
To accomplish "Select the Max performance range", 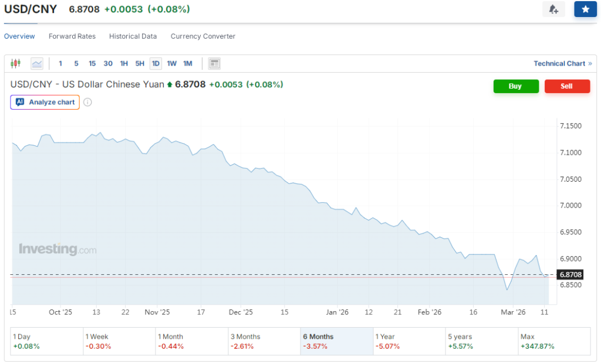I will (554, 341).
